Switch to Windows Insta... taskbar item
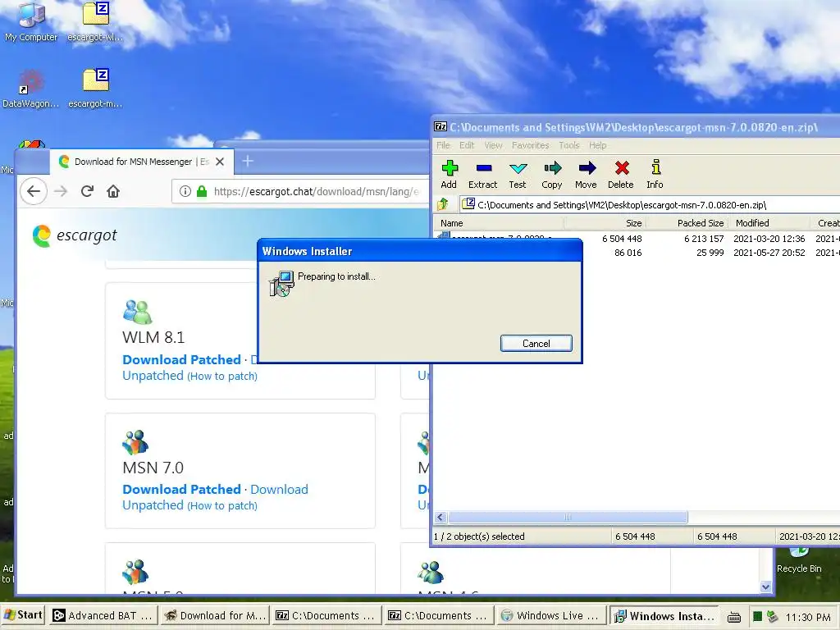This screenshot has width=840, height=630. 664,616
